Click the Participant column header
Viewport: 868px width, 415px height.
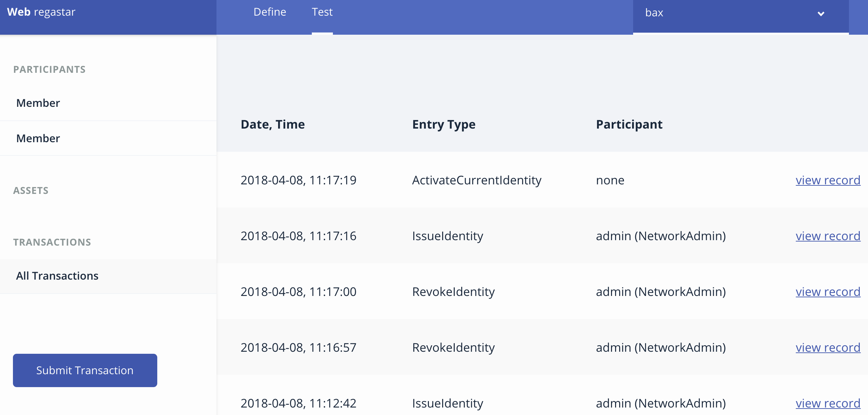tap(629, 124)
